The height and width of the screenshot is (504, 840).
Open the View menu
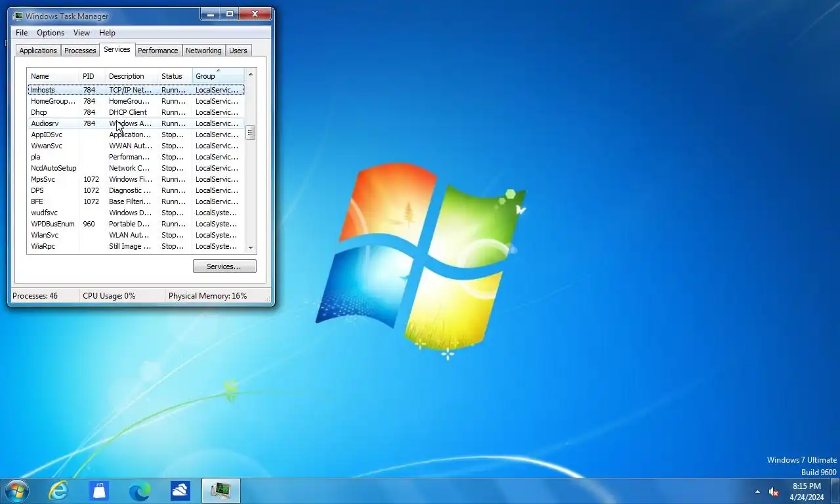81,33
